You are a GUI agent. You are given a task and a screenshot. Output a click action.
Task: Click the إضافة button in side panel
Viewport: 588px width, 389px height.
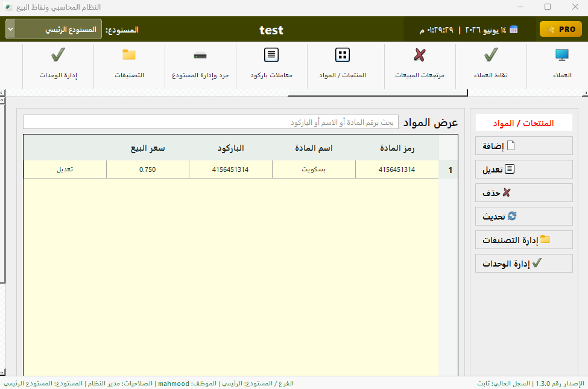pos(524,145)
